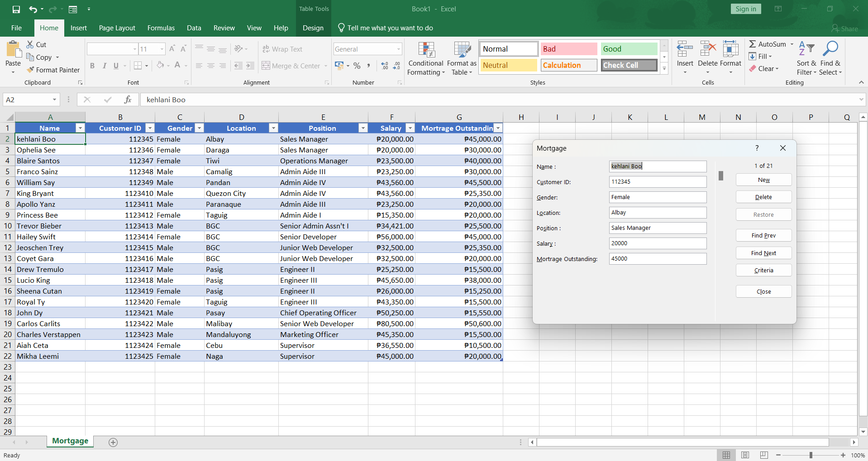This screenshot has width=868, height=461.
Task: Click the Criteria button in the form
Action: coord(763,271)
